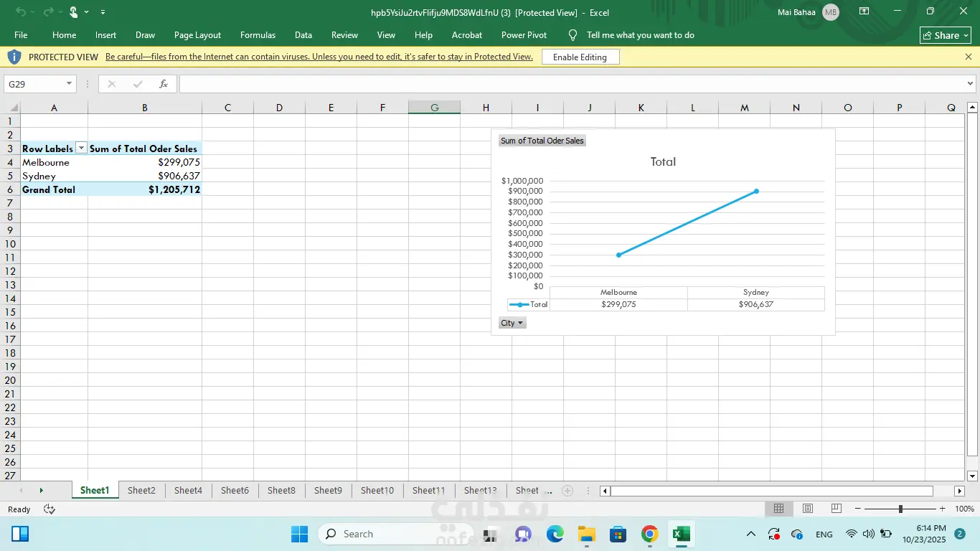Switch to Page Layout view in status bar

(808, 509)
